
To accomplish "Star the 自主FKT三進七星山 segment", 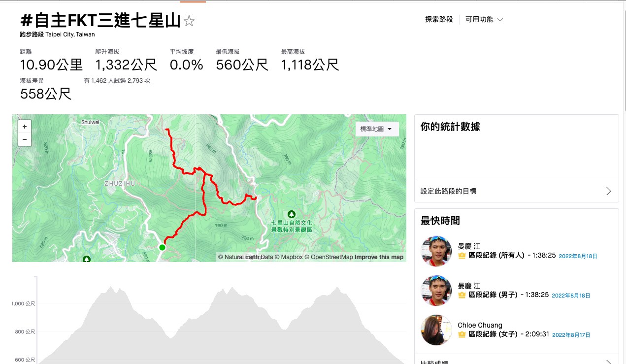I will click(x=189, y=21).
